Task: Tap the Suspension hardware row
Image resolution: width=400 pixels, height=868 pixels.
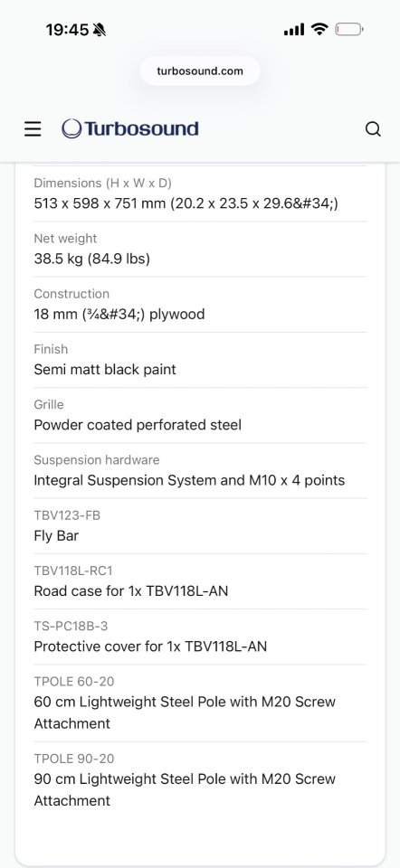Action: point(200,470)
